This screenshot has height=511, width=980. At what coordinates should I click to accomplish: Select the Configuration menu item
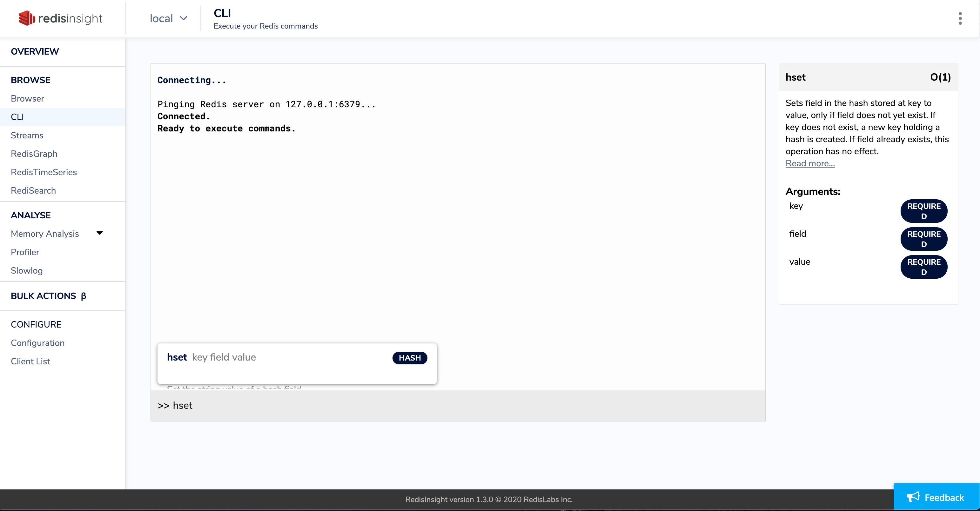point(37,342)
